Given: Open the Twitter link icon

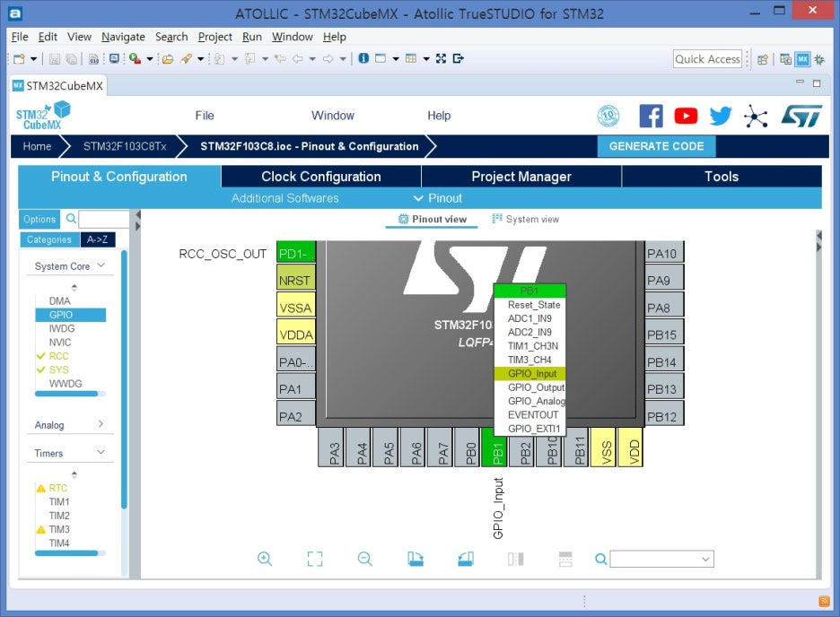Looking at the screenshot, I should click(721, 116).
